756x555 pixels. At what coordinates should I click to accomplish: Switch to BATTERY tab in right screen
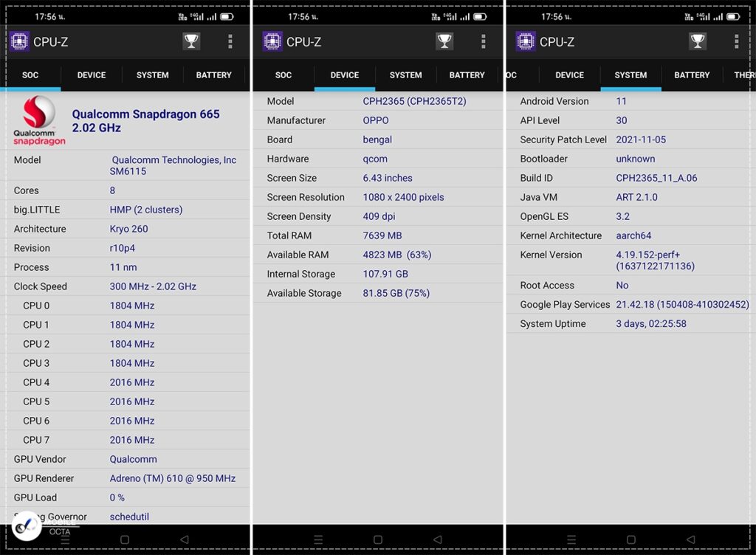click(x=692, y=75)
